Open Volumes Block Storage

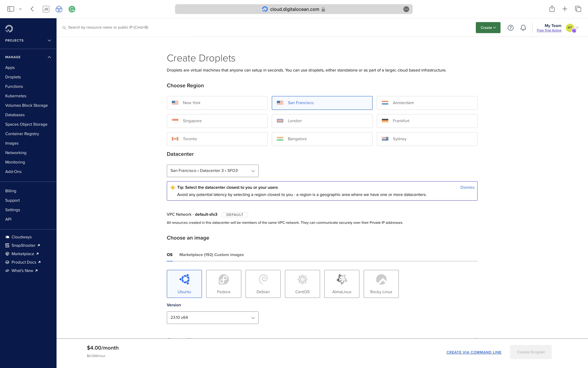26,105
